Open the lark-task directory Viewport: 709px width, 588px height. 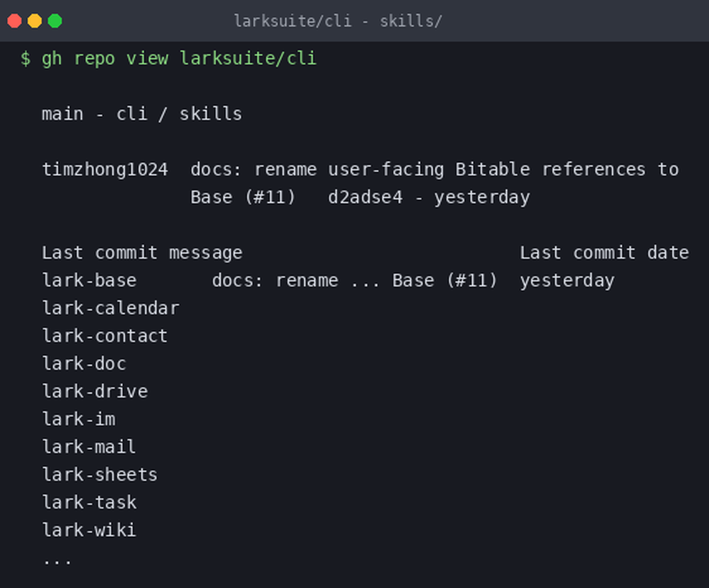[89, 502]
